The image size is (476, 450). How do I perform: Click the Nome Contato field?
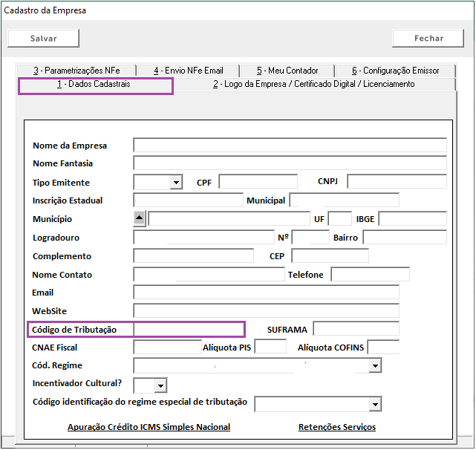pos(209,274)
